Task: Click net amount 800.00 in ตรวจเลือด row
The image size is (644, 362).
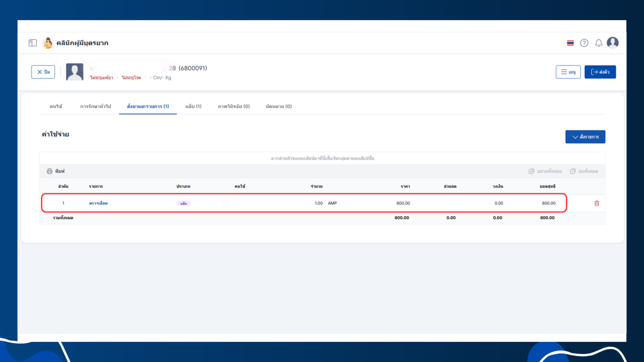Action: pos(549,203)
